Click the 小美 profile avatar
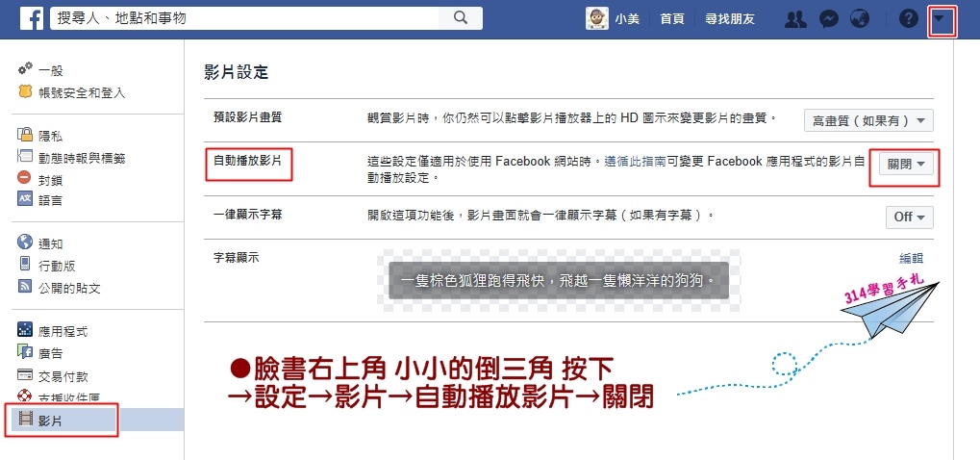 597,18
